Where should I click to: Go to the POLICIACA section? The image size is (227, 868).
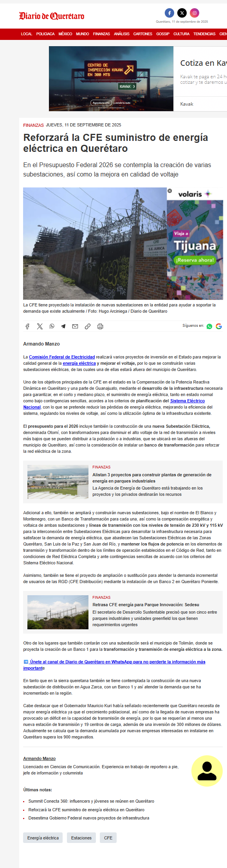[x=45, y=34]
